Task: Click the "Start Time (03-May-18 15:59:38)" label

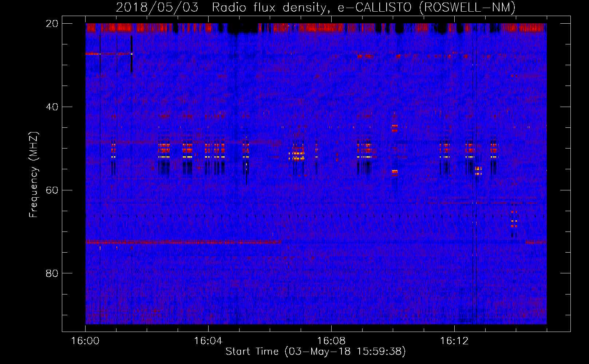Action: click(x=316, y=352)
